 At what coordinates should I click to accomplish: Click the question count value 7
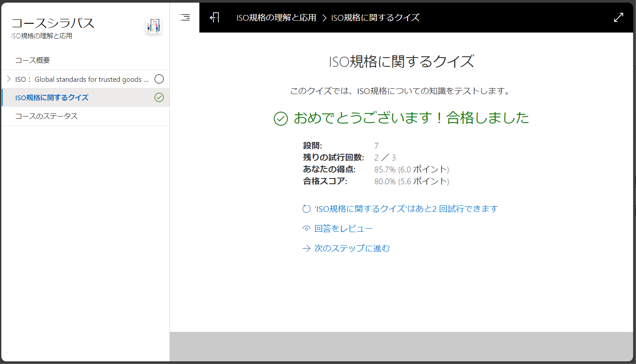click(376, 146)
